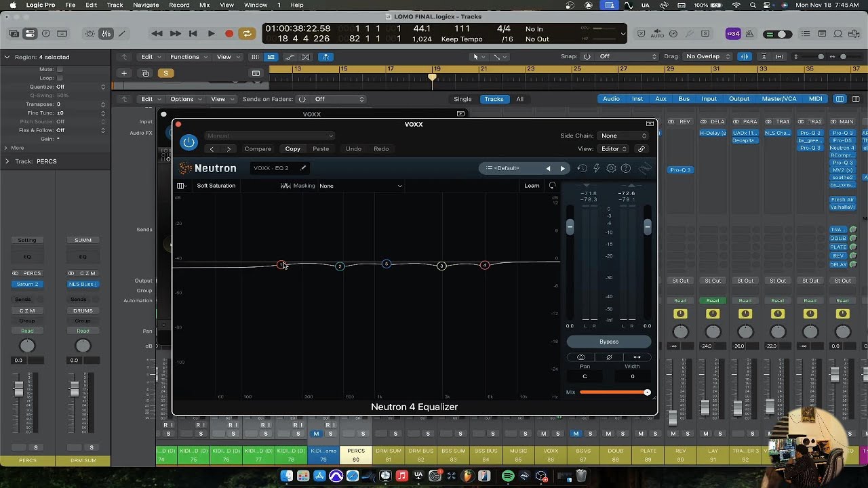
Task: Open the Media Browser icon
Action: click(x=854, y=34)
